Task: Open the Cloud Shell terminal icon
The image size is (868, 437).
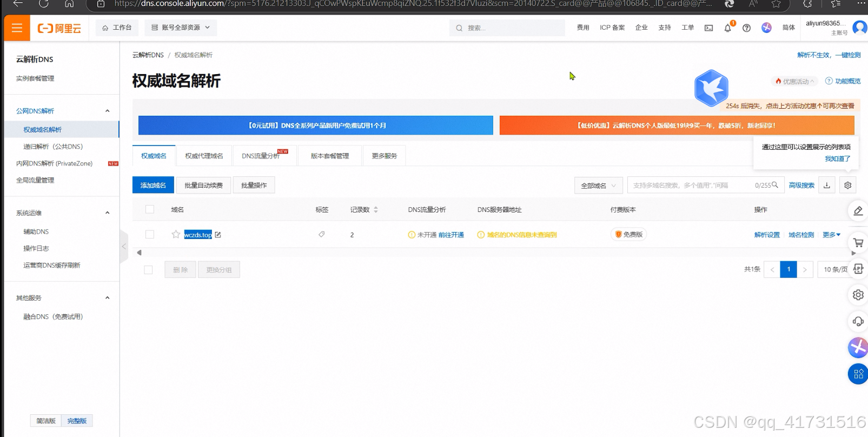Action: (x=708, y=28)
